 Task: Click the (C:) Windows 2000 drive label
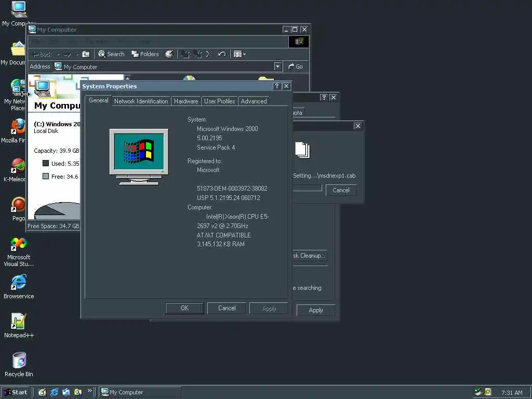tap(57, 124)
